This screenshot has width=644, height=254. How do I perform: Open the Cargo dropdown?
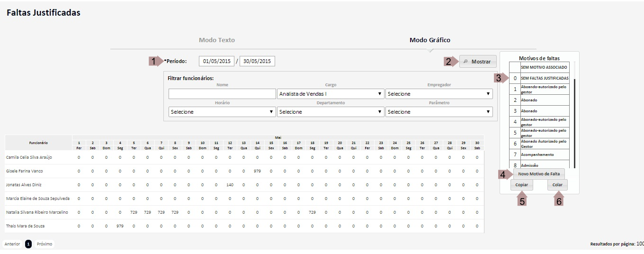pos(331,94)
